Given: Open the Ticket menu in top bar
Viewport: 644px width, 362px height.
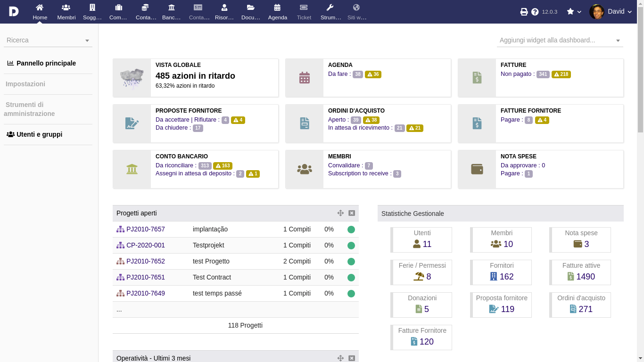Looking at the screenshot, I should (x=304, y=12).
